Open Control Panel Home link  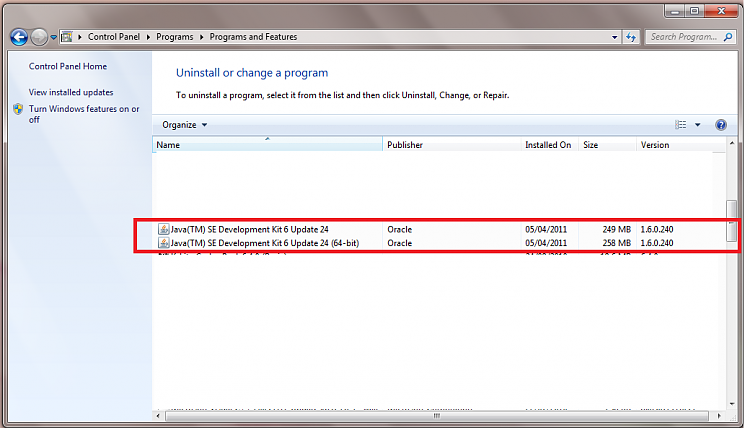pyautogui.click(x=67, y=66)
